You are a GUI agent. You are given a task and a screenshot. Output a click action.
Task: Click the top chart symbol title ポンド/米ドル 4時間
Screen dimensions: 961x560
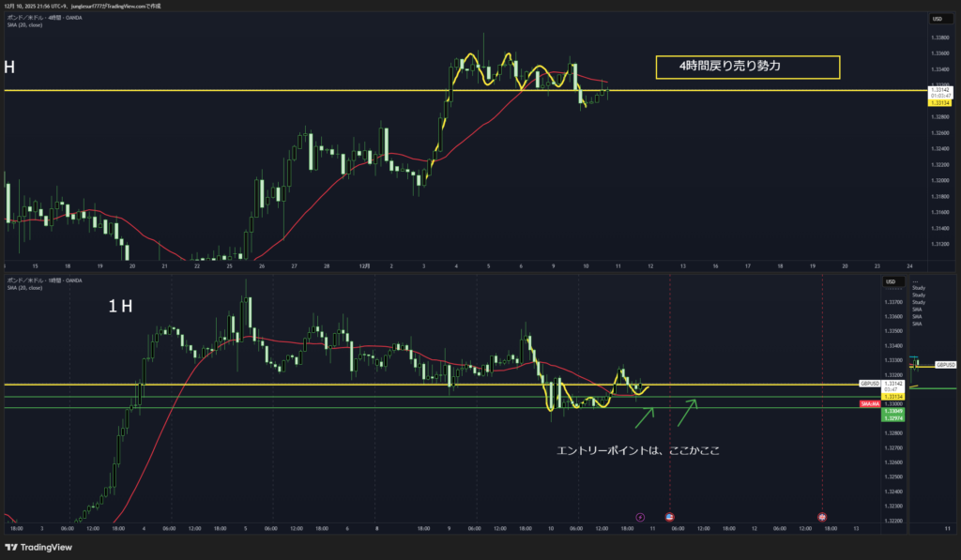click(42, 17)
